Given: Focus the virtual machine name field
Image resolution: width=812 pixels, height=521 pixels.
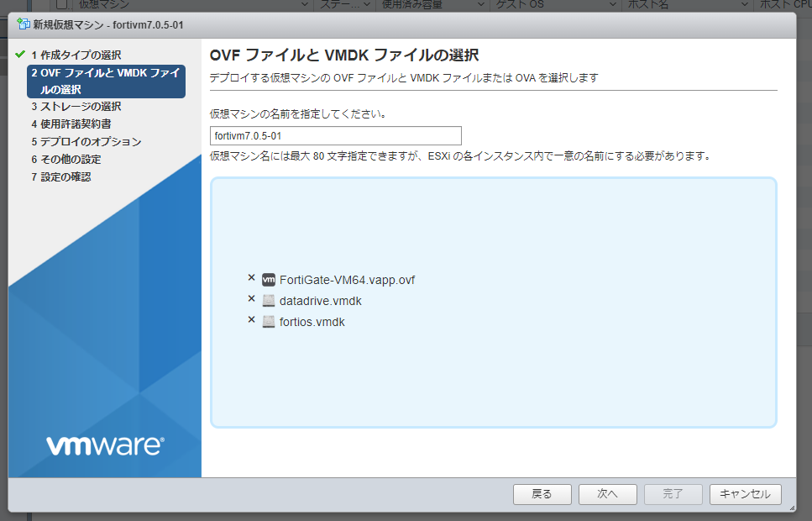Looking at the screenshot, I should pos(336,136).
